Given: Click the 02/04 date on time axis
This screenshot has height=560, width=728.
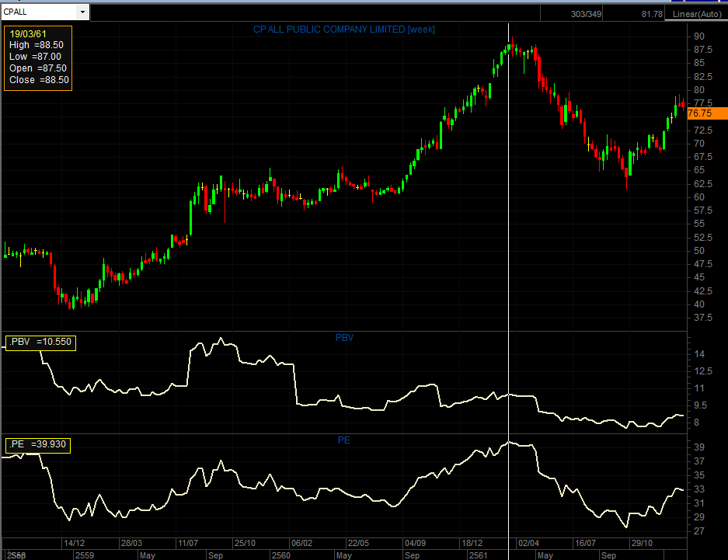Looking at the screenshot, I should 529,543.
